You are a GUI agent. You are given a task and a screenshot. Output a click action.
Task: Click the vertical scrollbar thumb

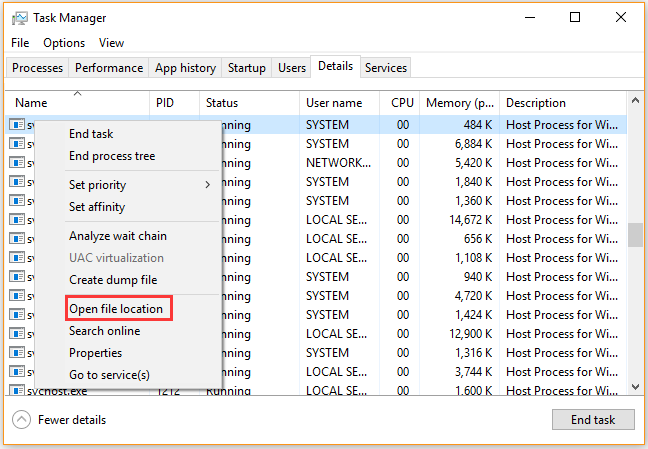click(635, 235)
